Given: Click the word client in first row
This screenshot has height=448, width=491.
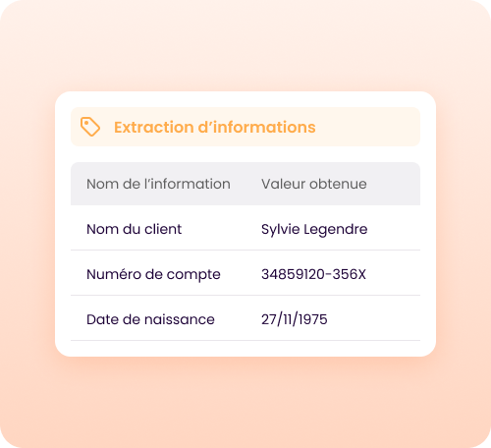Looking at the screenshot, I should click(x=163, y=229).
